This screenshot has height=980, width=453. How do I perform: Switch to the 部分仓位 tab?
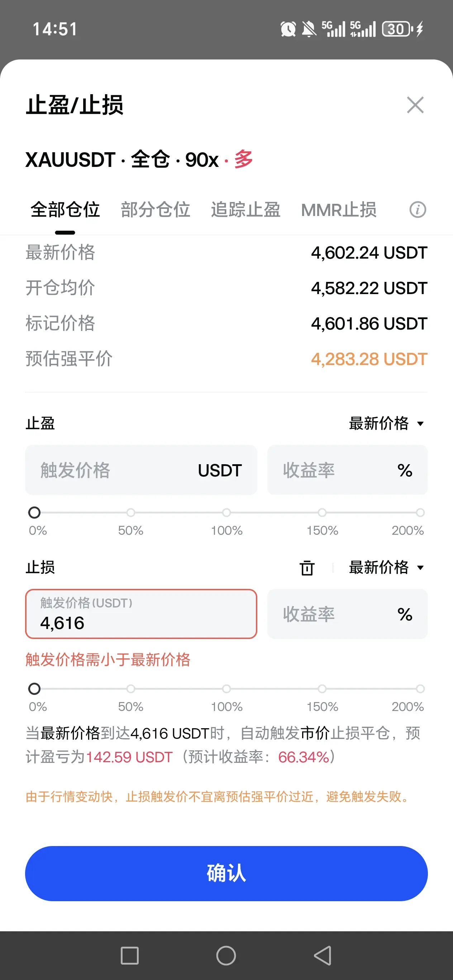coord(155,210)
